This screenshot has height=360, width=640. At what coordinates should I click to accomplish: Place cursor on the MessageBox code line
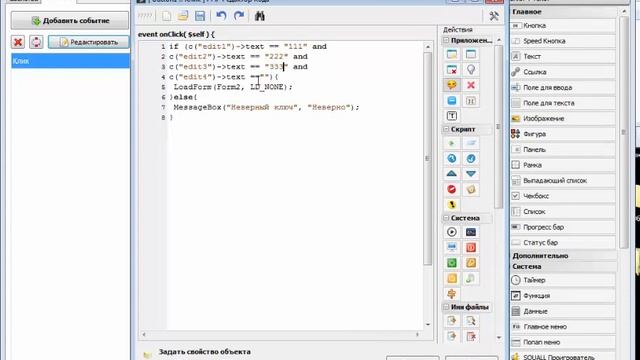[x=266, y=107]
